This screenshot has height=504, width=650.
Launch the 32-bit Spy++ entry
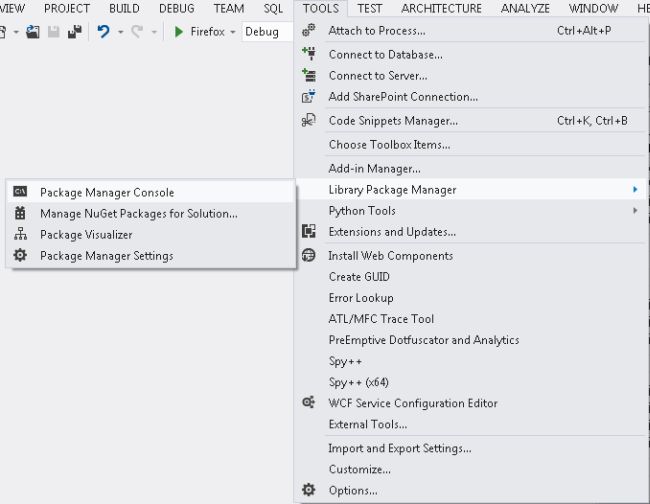tap(471, 361)
